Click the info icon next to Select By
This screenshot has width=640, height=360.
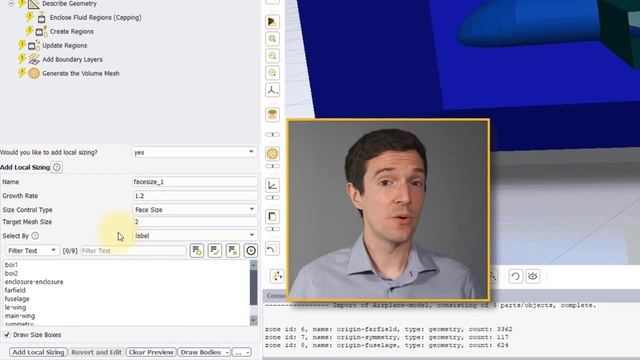point(35,236)
